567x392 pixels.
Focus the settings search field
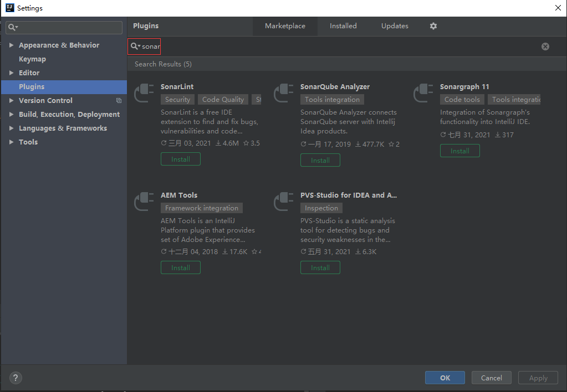(64, 28)
